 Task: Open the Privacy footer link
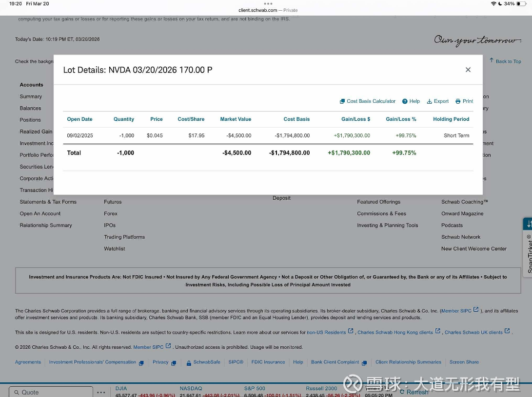pos(160,362)
